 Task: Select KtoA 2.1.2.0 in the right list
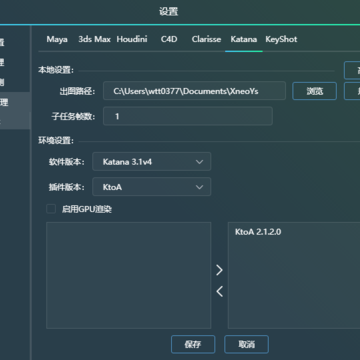click(x=258, y=232)
